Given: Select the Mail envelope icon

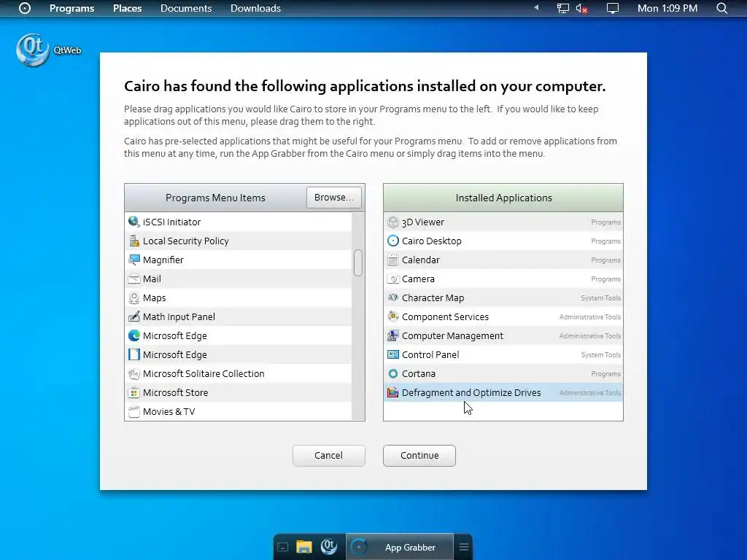Looking at the screenshot, I should (x=134, y=279).
